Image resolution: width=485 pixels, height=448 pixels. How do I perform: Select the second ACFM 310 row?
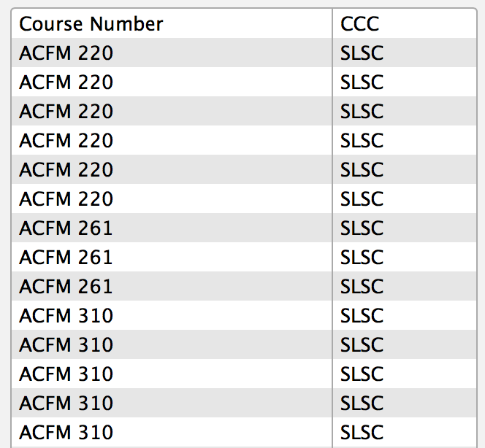244,344
